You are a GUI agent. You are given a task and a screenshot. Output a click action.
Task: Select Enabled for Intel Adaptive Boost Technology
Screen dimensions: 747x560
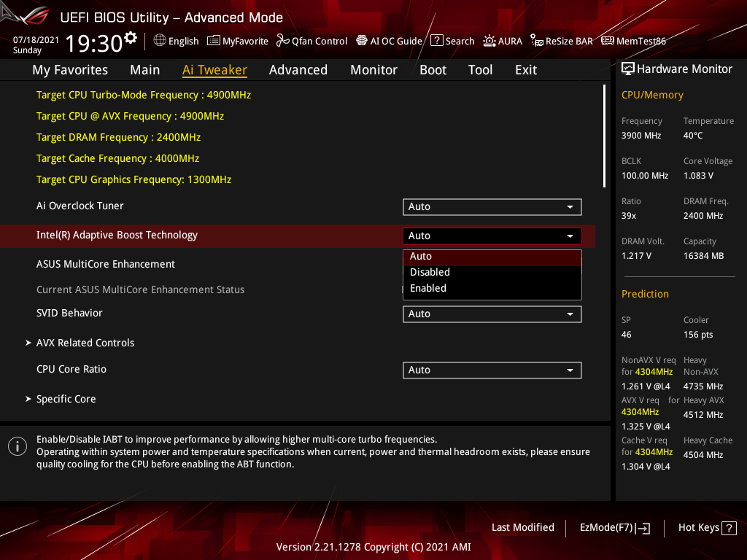point(428,287)
